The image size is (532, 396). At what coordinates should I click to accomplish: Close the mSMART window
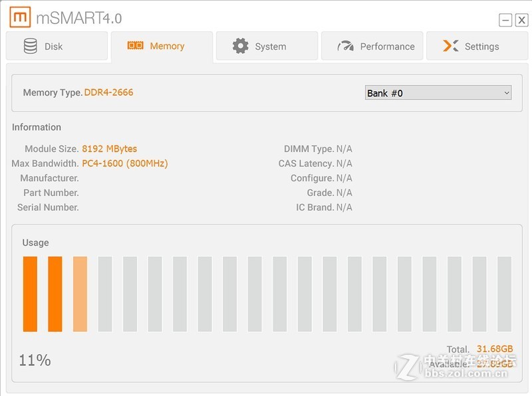tap(521, 20)
